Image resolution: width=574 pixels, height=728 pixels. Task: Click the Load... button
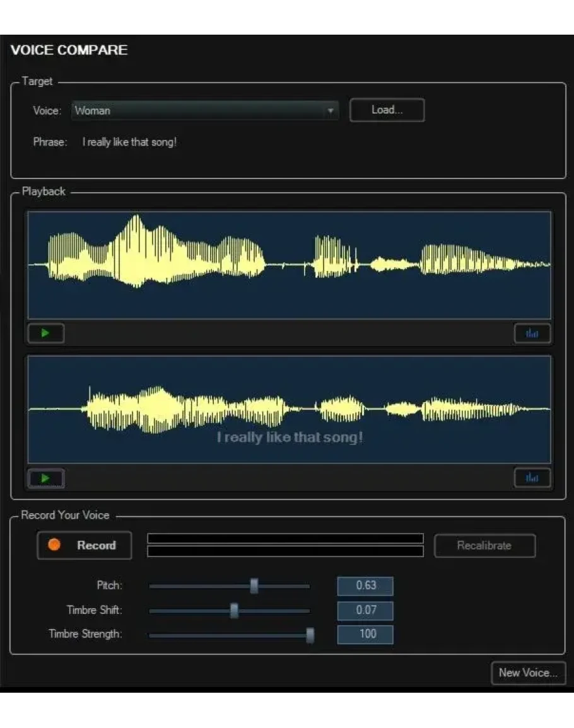[387, 110]
